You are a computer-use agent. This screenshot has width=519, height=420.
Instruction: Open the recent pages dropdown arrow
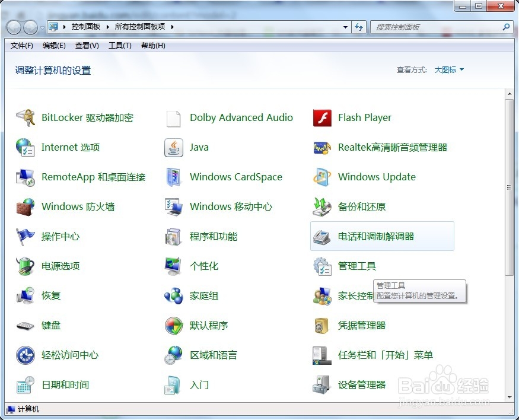point(42,28)
